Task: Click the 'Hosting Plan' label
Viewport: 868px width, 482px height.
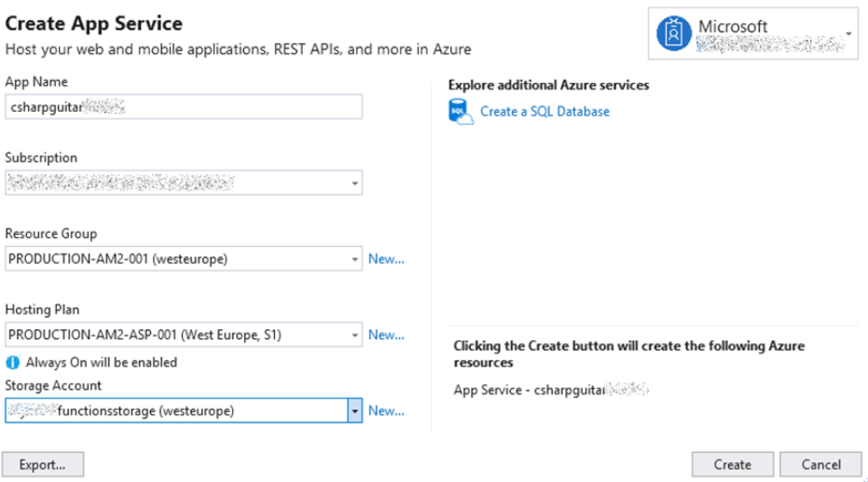Action: point(42,310)
